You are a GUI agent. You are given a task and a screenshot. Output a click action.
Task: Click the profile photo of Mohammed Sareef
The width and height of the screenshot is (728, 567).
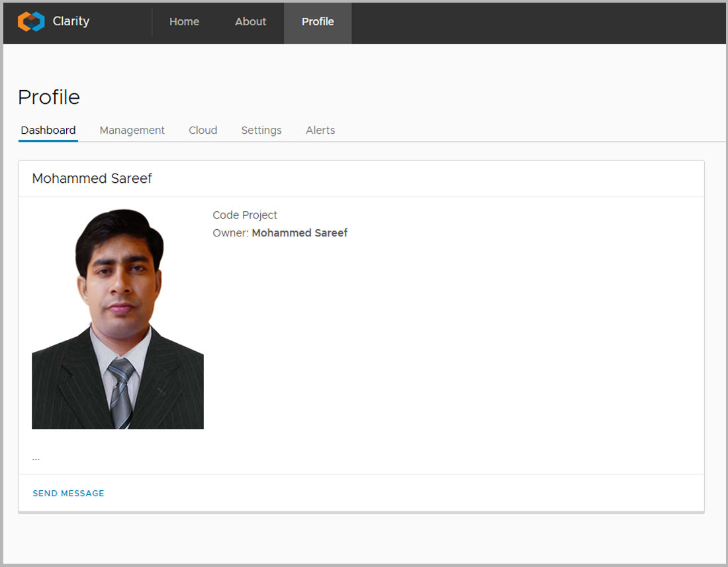(x=118, y=319)
